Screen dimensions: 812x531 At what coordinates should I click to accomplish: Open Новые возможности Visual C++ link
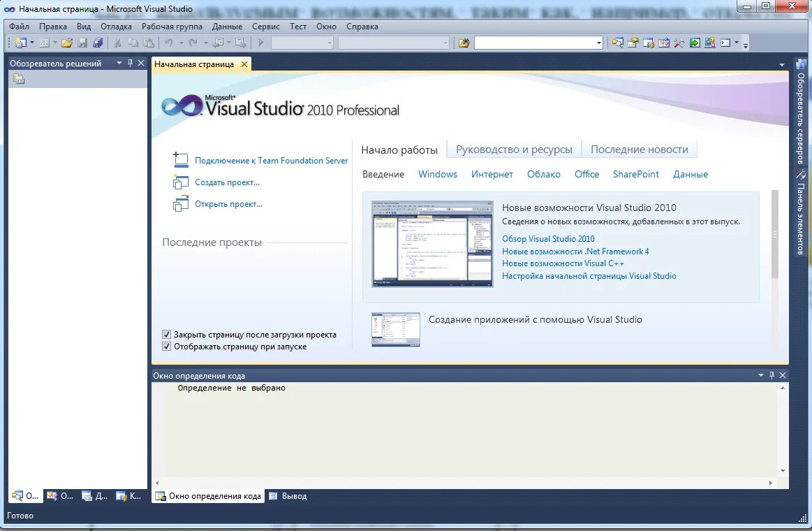[562, 263]
